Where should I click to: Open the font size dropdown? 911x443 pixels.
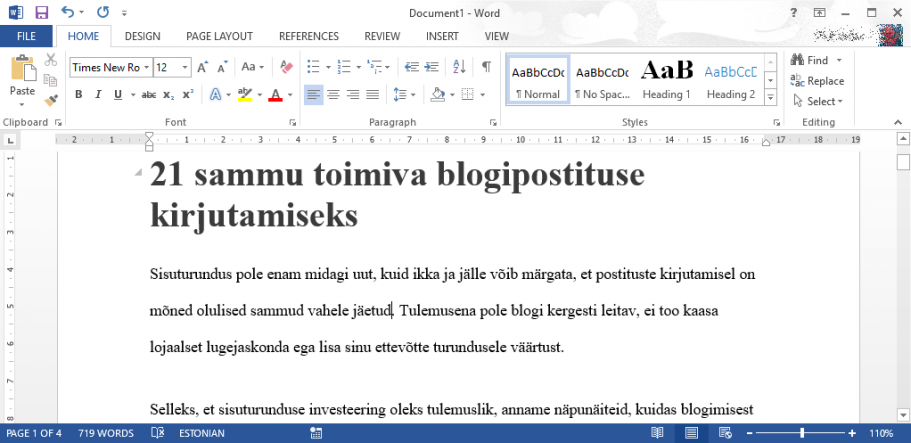pos(185,67)
